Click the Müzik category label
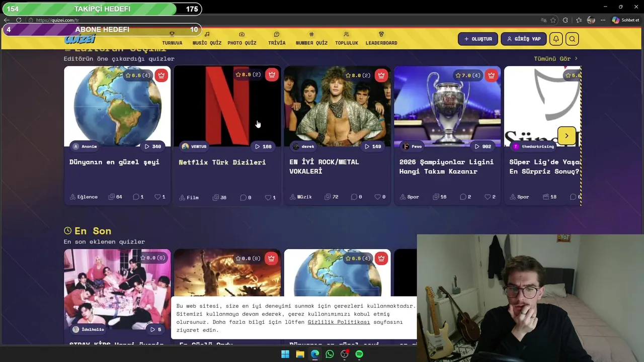This screenshot has width=644, height=362. 304,197
